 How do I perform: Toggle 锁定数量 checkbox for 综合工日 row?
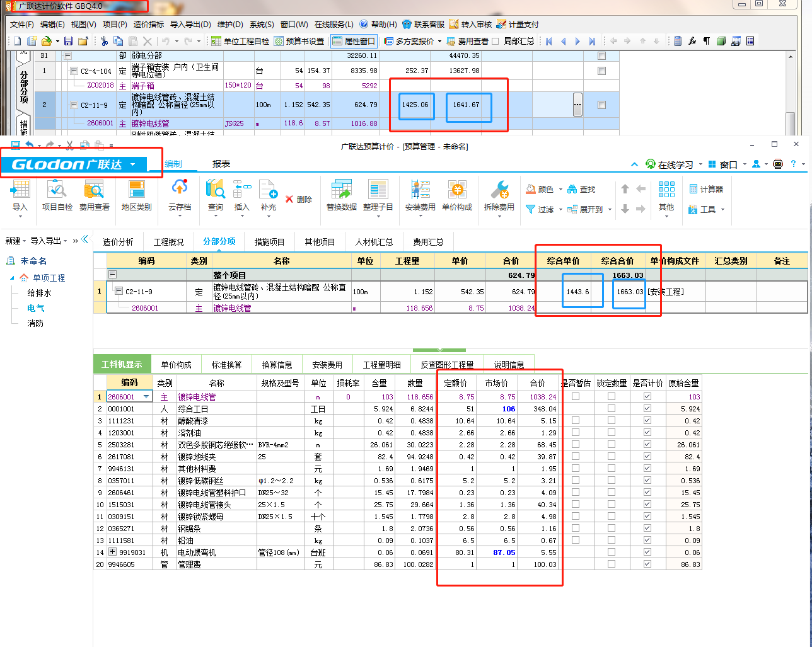tap(612, 409)
